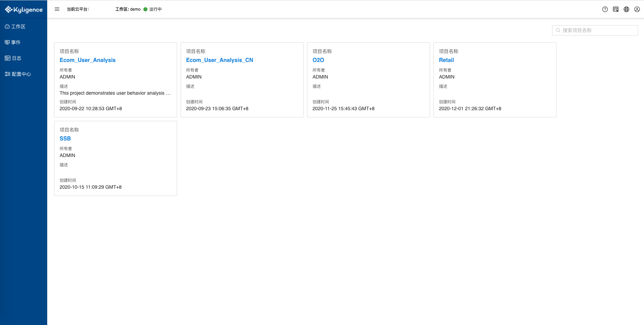Open the O2O project link
Image resolution: width=644 pixels, height=325 pixels.
point(318,60)
